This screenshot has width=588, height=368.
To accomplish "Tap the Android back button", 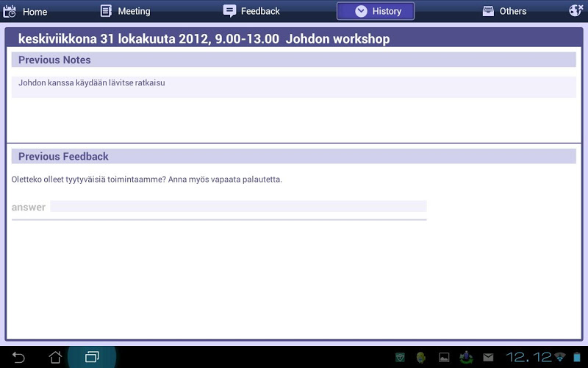I will [18, 357].
